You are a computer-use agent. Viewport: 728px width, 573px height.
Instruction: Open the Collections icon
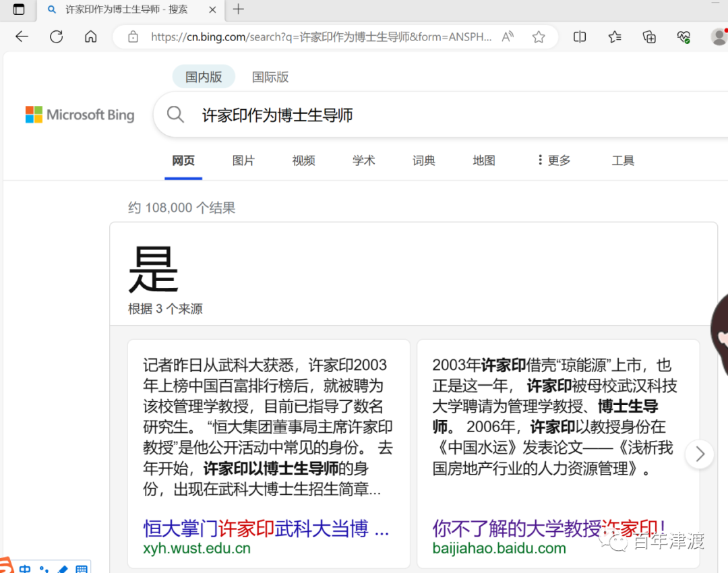click(649, 37)
